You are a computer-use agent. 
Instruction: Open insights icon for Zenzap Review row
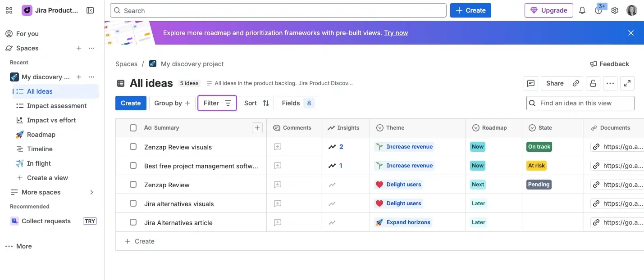[x=332, y=185]
